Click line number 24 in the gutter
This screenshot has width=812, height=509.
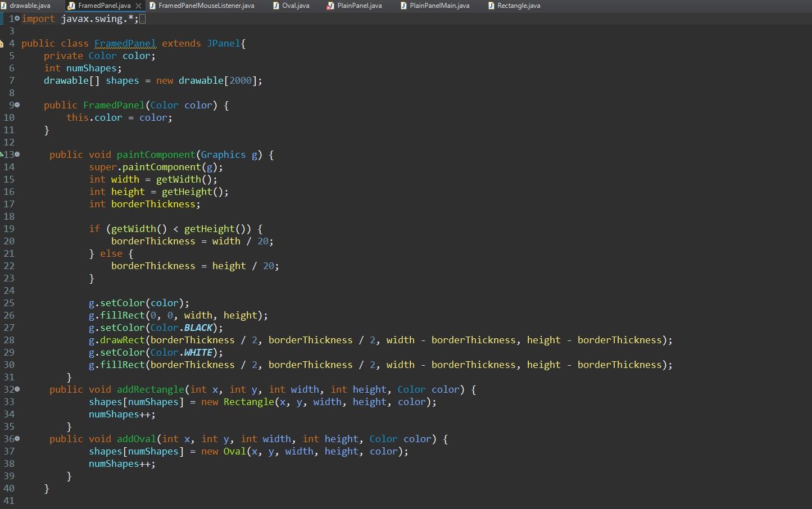point(9,290)
